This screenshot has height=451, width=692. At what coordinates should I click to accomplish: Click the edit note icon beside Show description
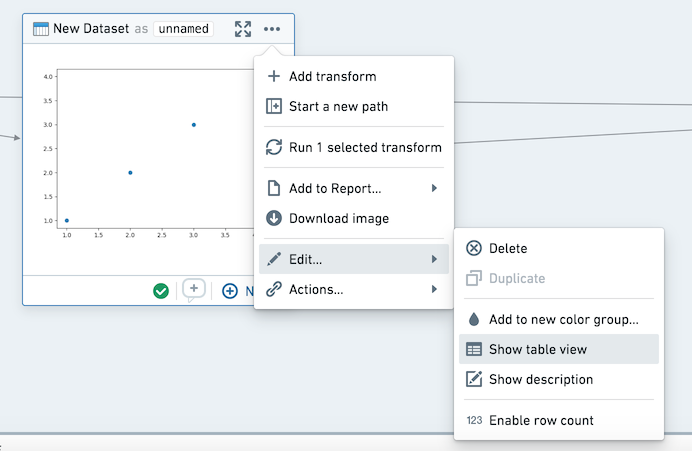tap(474, 379)
